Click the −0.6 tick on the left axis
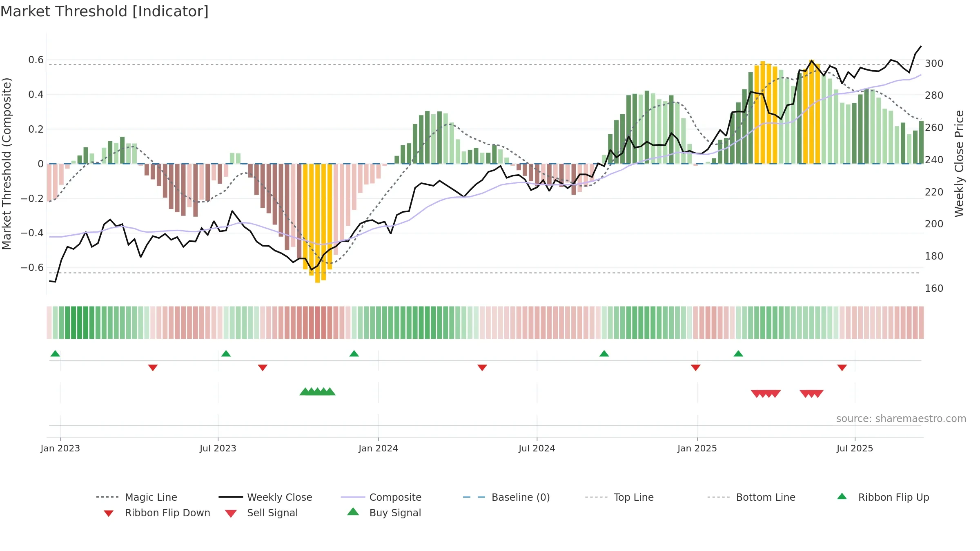 coord(32,268)
